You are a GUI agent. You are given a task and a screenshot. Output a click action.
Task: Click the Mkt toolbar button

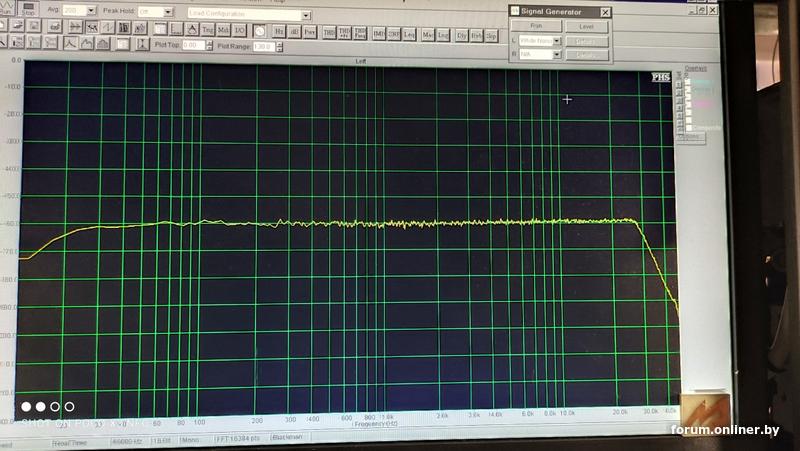click(x=223, y=30)
